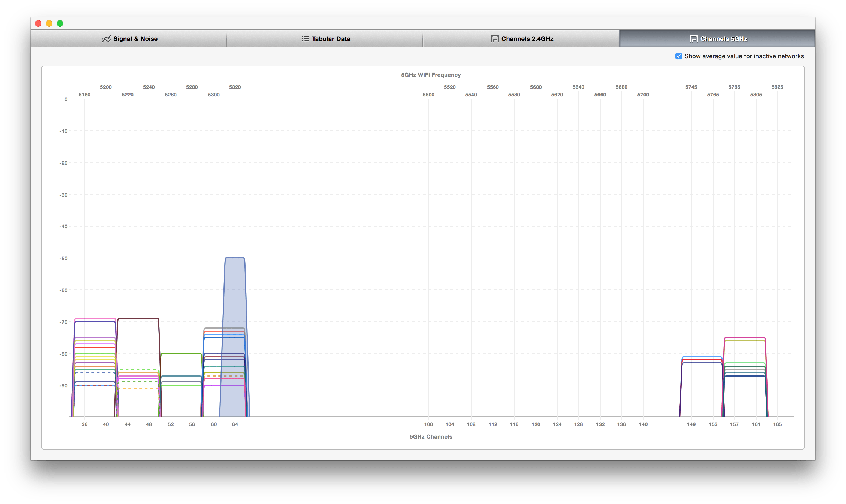Viewport: 846px width, 504px height.
Task: Click the red close window button
Action: point(38,23)
